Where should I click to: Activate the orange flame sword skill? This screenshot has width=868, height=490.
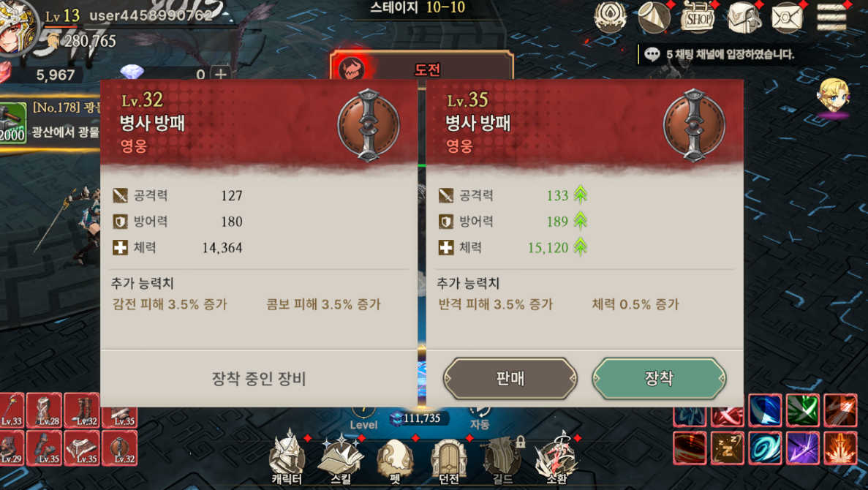point(840,448)
